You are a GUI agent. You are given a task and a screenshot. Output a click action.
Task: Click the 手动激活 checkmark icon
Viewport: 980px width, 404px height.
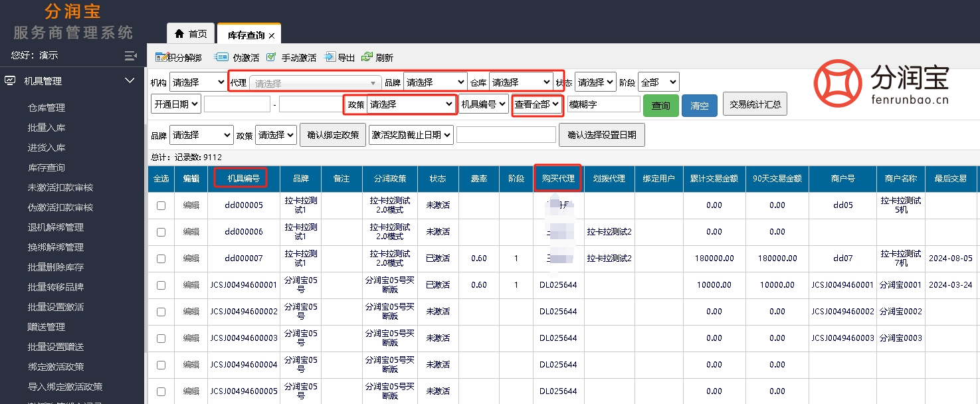270,57
